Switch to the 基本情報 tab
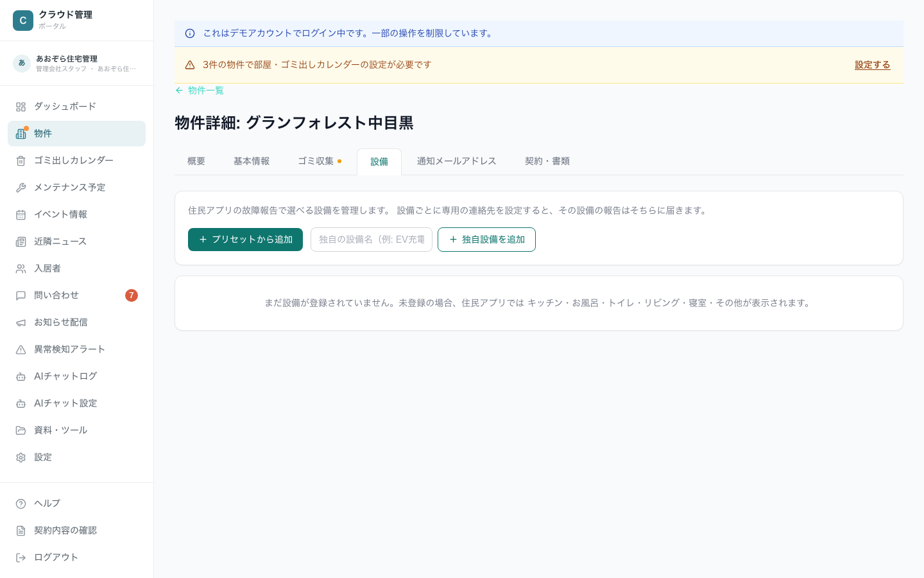924x578 pixels. tap(252, 161)
